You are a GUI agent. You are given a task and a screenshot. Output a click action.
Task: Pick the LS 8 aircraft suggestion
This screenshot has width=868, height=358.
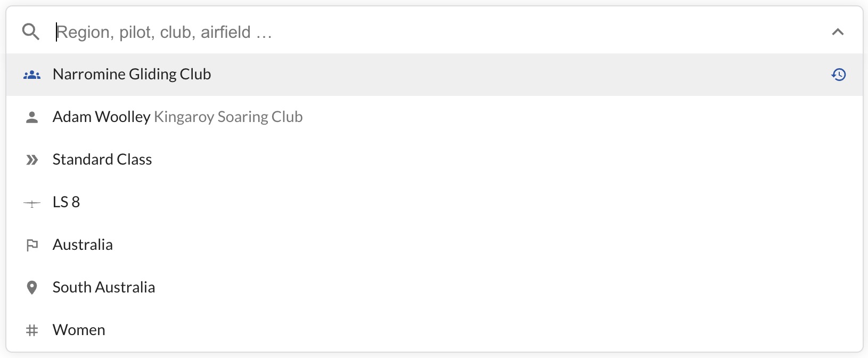click(435, 202)
